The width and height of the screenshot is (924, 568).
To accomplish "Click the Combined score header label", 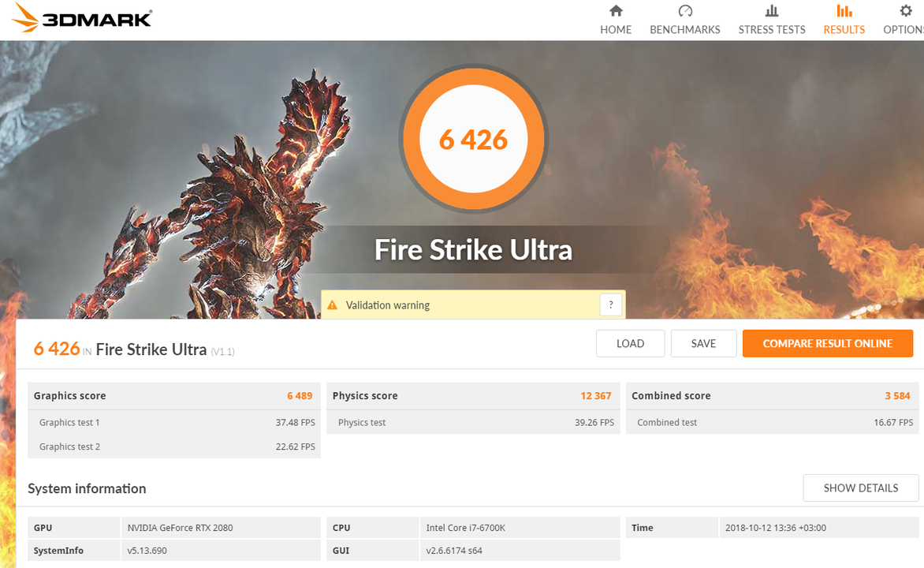I will (x=671, y=396).
